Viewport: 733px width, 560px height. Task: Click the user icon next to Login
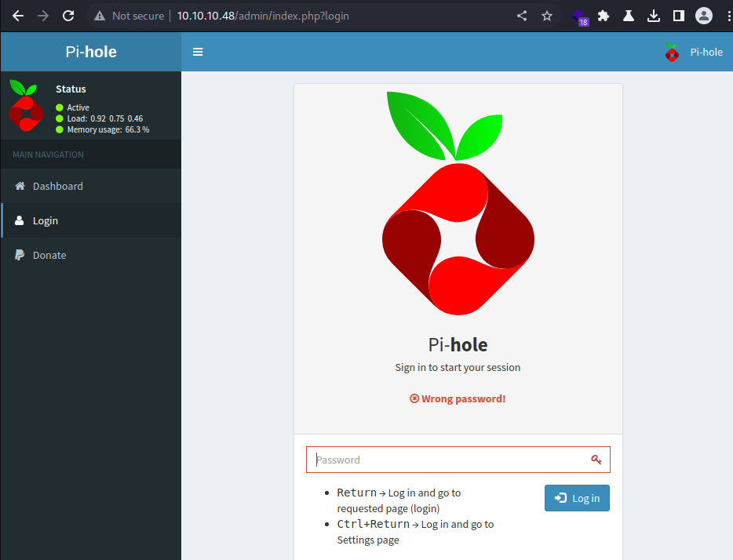[19, 220]
